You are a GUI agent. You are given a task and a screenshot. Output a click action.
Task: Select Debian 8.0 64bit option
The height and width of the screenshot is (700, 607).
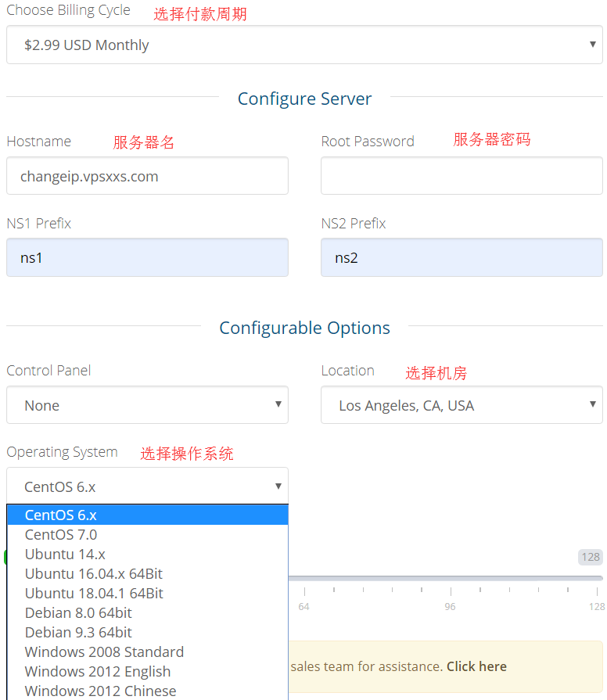148,613
